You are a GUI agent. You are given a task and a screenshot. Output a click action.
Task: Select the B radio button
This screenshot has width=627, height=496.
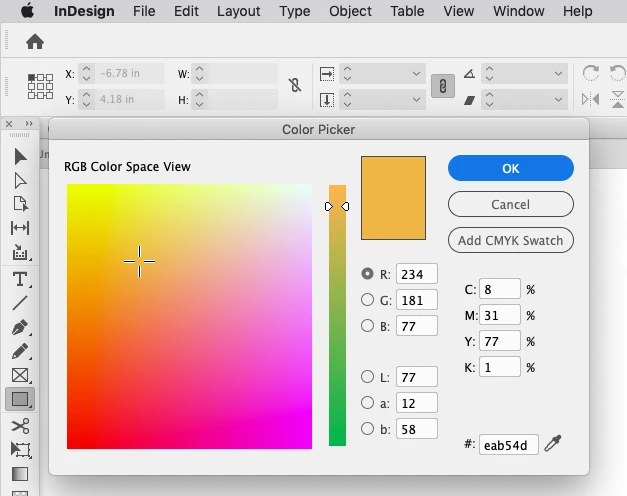click(367, 326)
